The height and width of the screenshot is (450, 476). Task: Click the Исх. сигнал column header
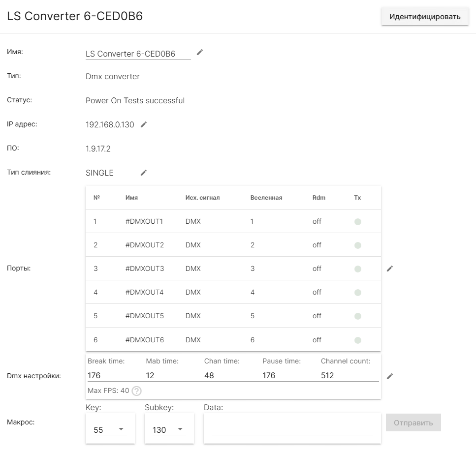(x=202, y=198)
